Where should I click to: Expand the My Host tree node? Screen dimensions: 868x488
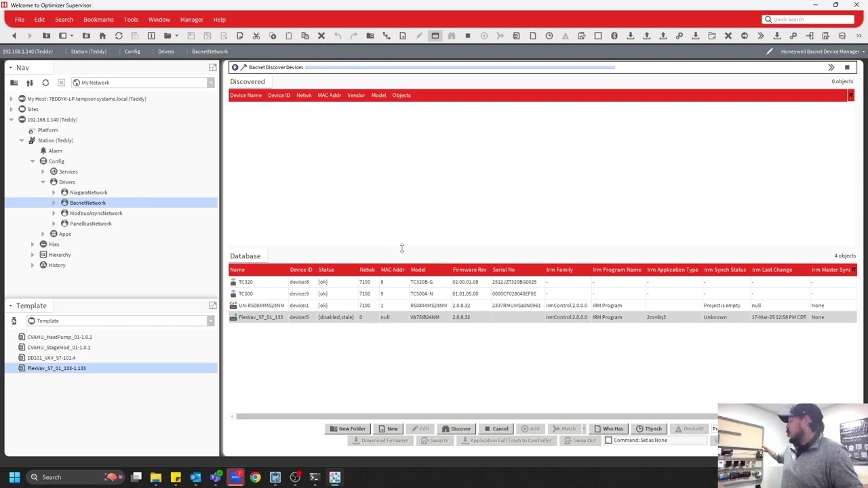tap(11, 99)
